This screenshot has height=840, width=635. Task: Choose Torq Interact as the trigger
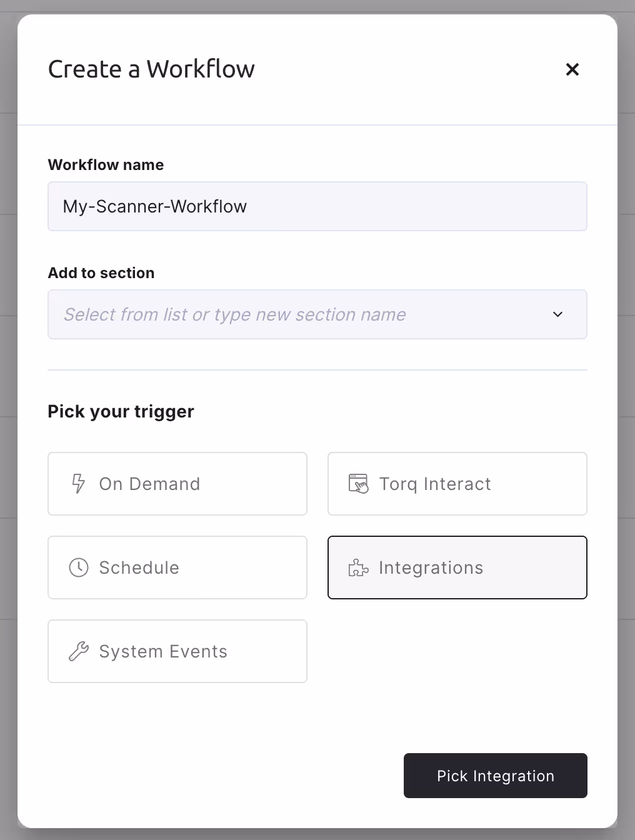[x=457, y=484]
